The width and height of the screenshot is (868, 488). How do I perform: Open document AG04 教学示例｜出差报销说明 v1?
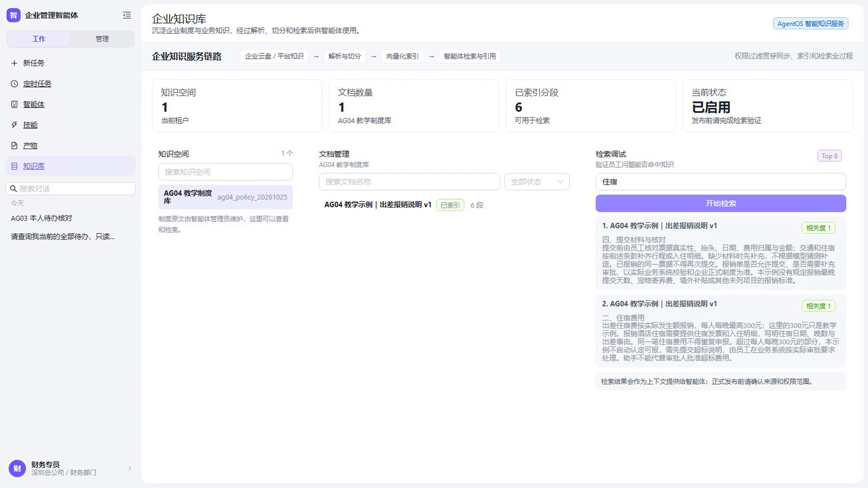[x=378, y=205]
